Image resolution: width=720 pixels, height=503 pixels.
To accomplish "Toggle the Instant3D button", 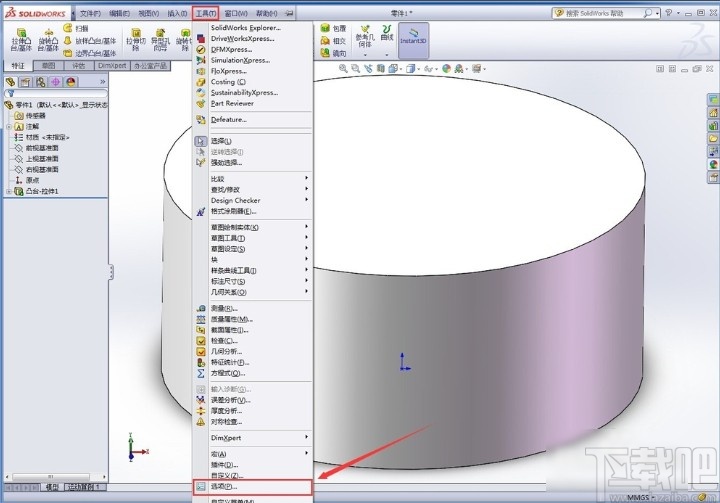I will 413,40.
